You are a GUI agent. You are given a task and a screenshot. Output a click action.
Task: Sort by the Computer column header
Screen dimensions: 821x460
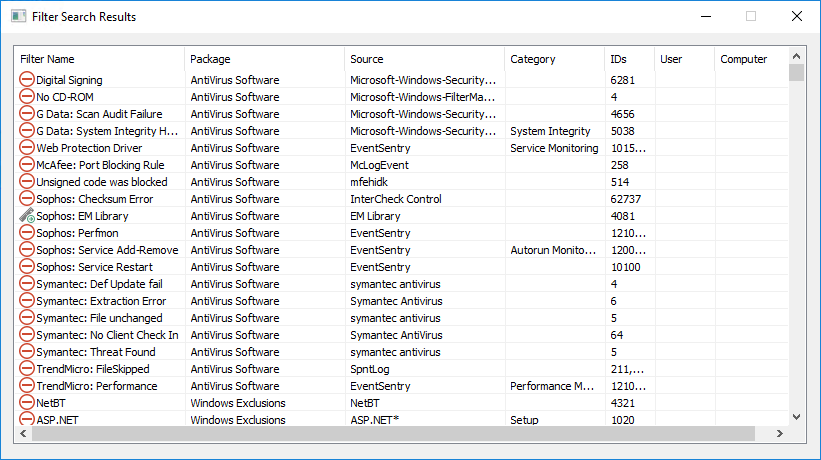751,59
